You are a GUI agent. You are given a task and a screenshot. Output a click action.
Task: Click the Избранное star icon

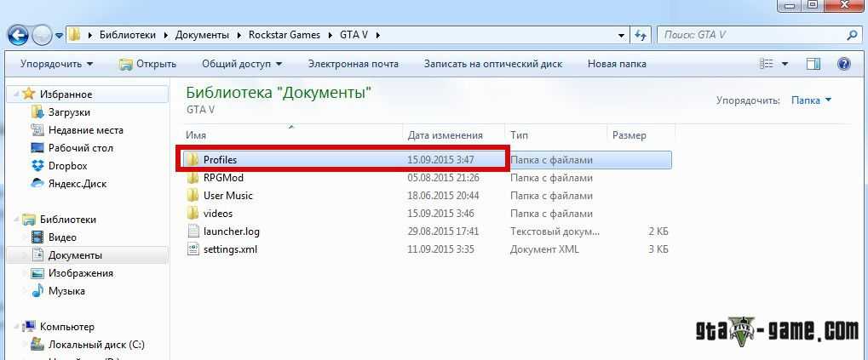29,94
